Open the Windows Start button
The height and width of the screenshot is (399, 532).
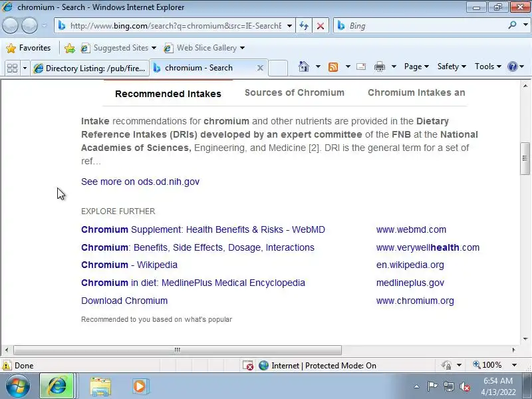coord(18,386)
